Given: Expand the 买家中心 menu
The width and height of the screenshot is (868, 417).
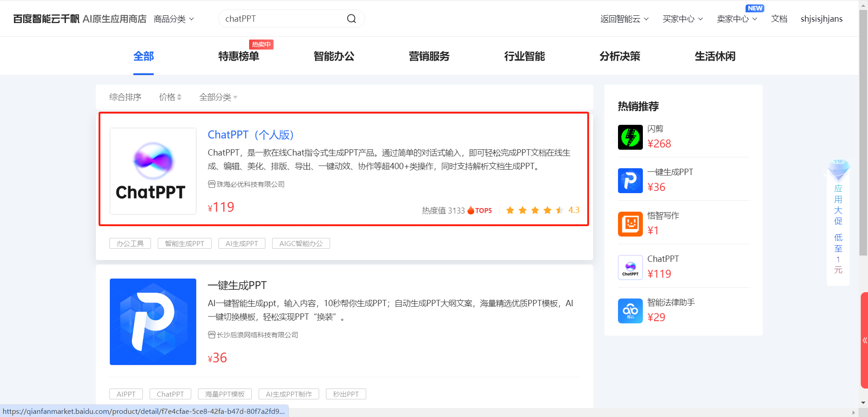Looking at the screenshot, I should 683,19.
